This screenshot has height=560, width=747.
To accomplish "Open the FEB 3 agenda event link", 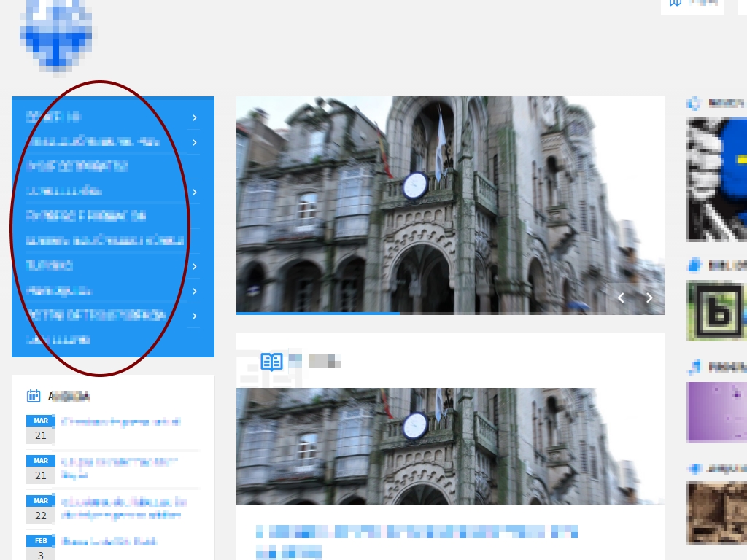I will tap(109, 542).
